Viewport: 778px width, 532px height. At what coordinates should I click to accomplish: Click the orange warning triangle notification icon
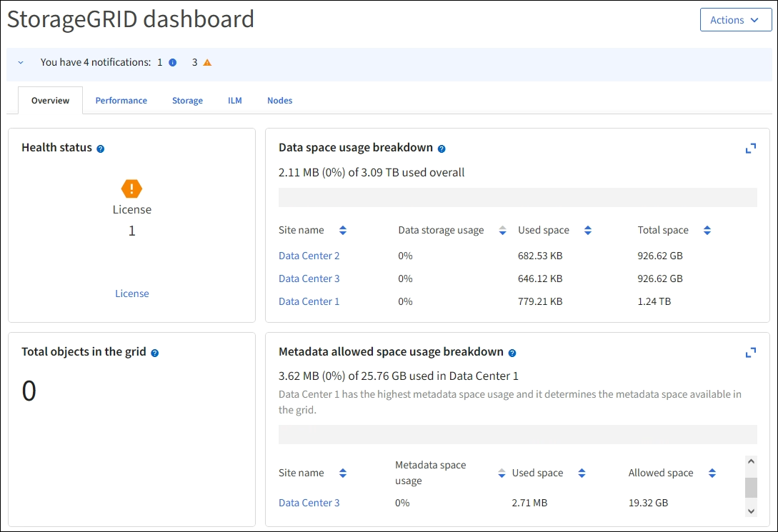point(207,63)
